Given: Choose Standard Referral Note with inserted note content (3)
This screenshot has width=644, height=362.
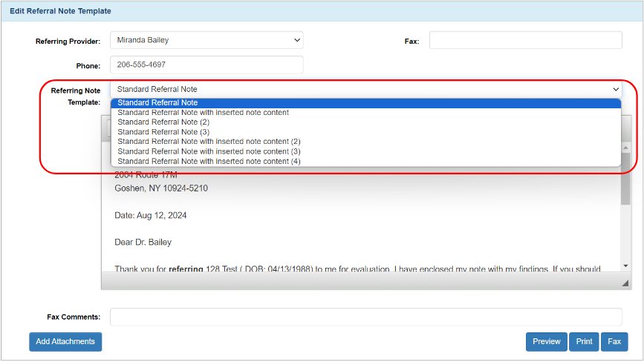Looking at the screenshot, I should 209,151.
